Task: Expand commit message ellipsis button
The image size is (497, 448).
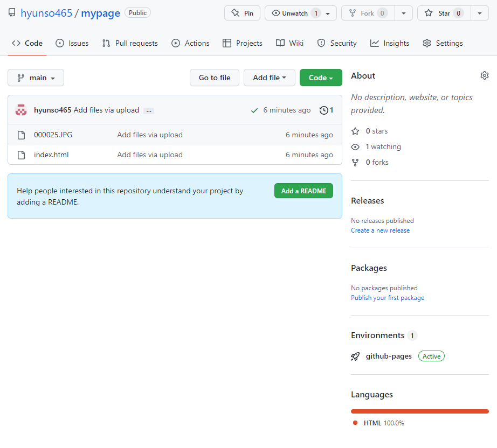Action: pyautogui.click(x=149, y=111)
